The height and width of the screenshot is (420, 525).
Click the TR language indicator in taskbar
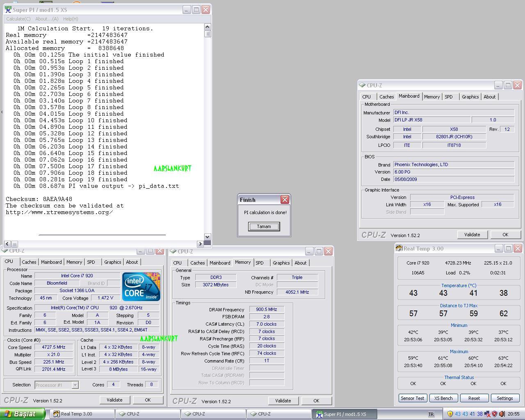click(x=431, y=414)
